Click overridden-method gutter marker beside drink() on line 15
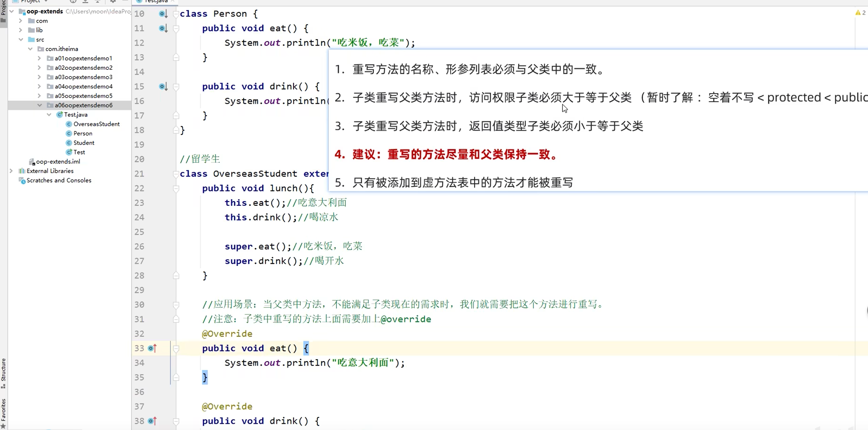868x430 pixels. click(163, 87)
